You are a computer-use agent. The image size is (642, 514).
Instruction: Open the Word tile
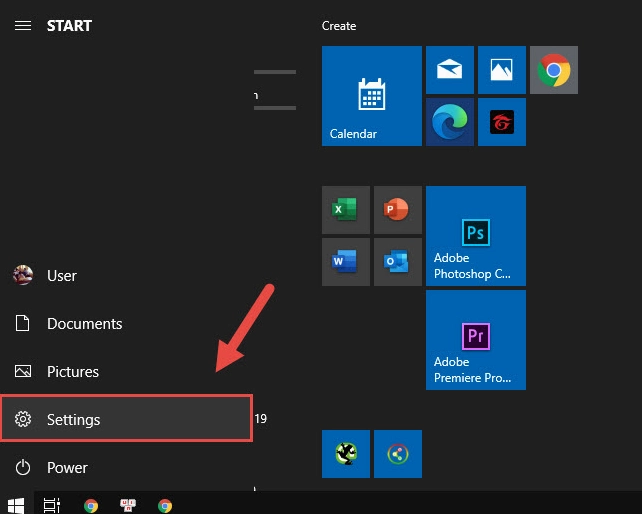pyautogui.click(x=345, y=262)
